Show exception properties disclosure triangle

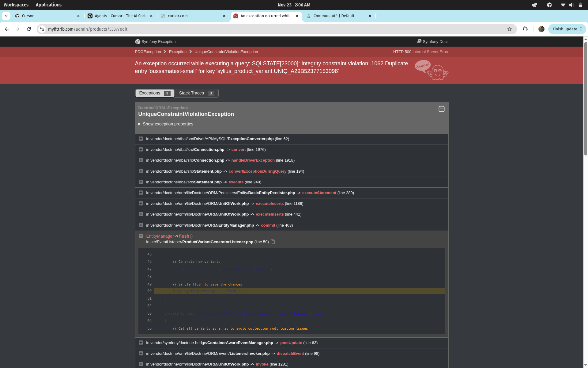click(x=139, y=124)
